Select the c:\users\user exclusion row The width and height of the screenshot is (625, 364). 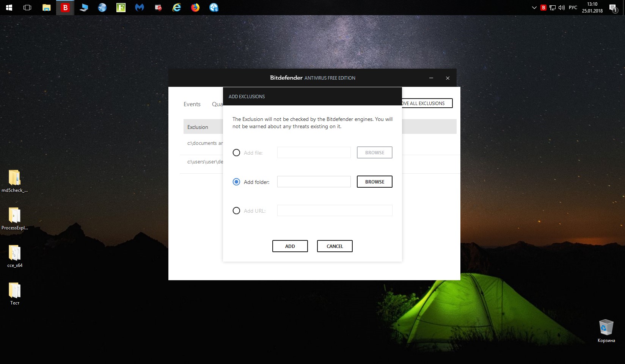click(205, 162)
